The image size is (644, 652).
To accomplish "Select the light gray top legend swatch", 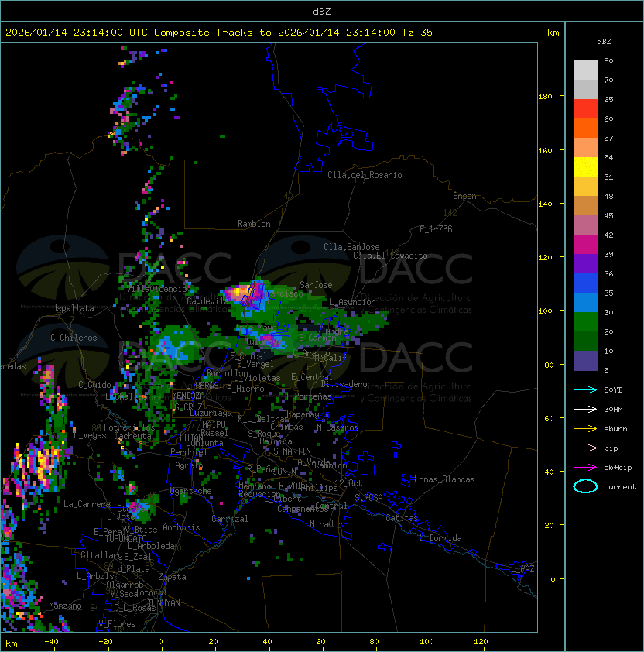I will 585,70.
